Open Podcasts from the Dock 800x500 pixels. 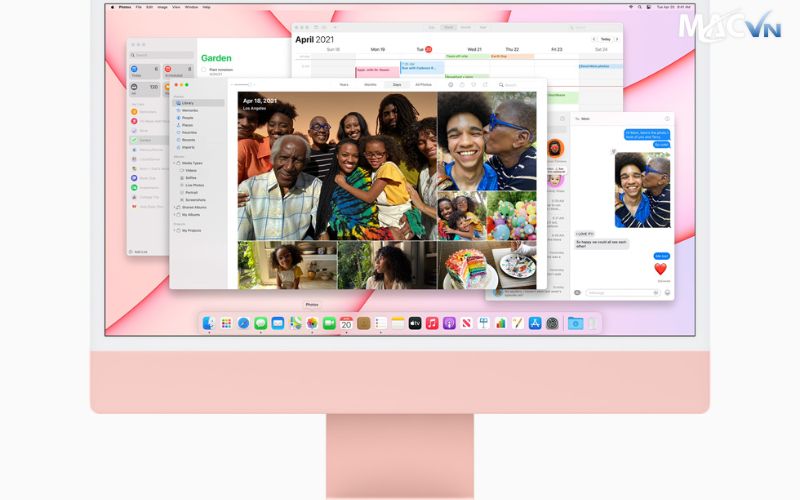tap(449, 323)
